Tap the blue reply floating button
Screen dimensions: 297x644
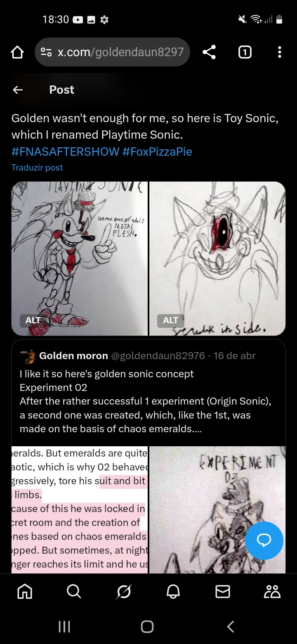[264, 540]
